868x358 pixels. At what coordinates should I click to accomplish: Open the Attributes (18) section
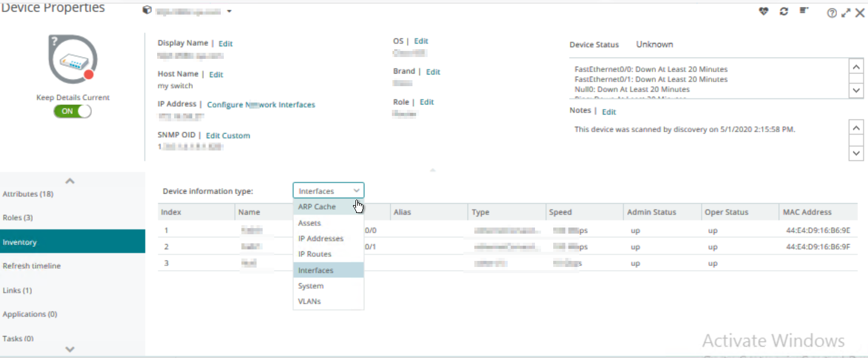tap(72, 194)
